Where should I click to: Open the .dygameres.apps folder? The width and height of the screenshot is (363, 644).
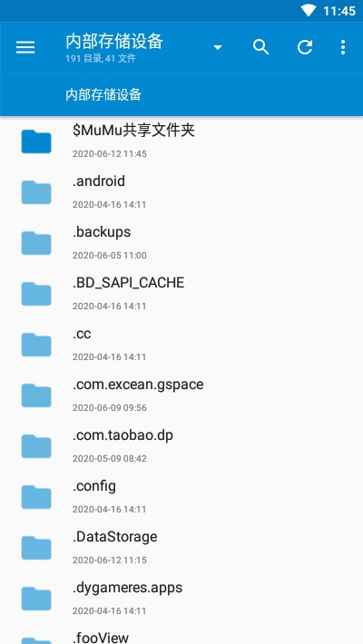pyautogui.click(x=181, y=599)
